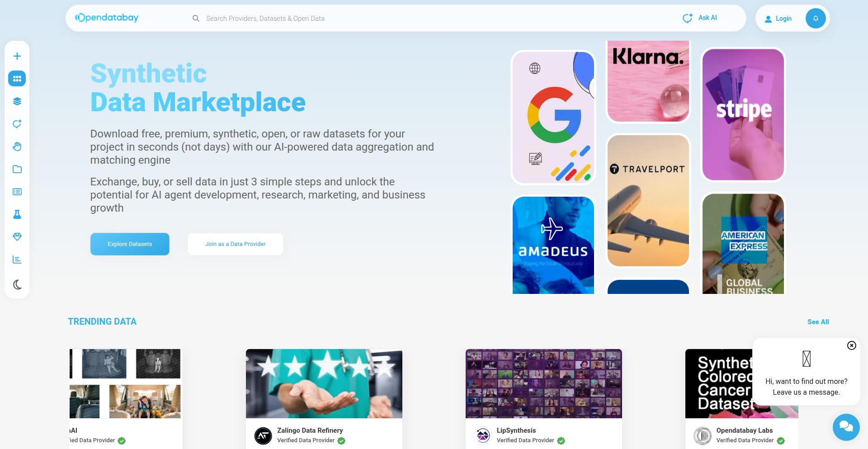
Task: Open the notifications bell
Action: pyautogui.click(x=816, y=19)
